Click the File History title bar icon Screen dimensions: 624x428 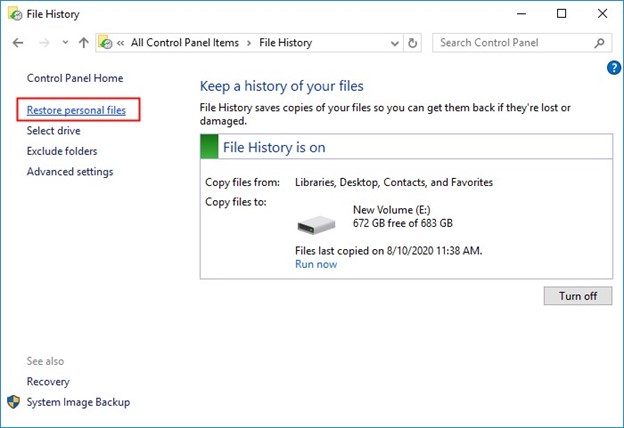tap(13, 14)
